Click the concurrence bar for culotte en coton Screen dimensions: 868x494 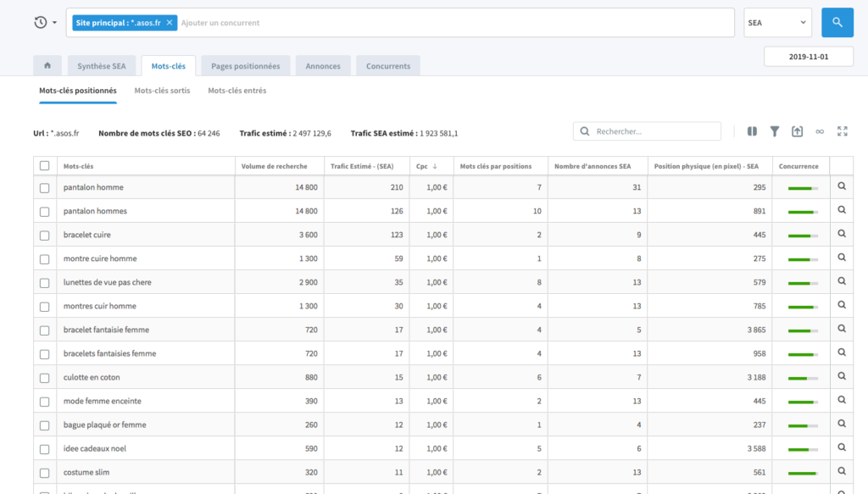pyautogui.click(x=803, y=379)
